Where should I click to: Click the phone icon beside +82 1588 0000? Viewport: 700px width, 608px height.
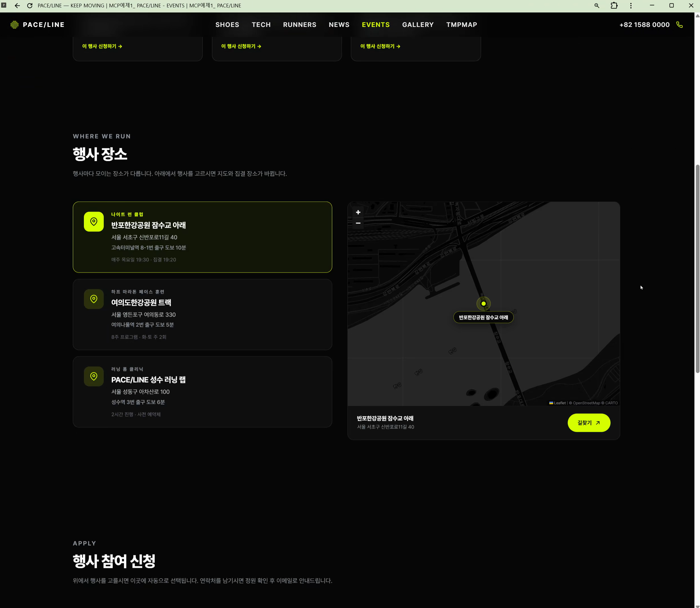pos(679,25)
